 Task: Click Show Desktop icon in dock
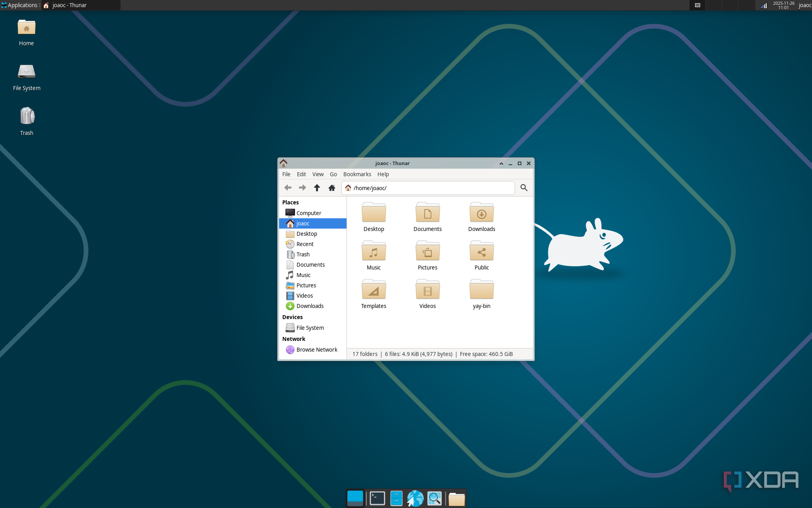pyautogui.click(x=355, y=498)
